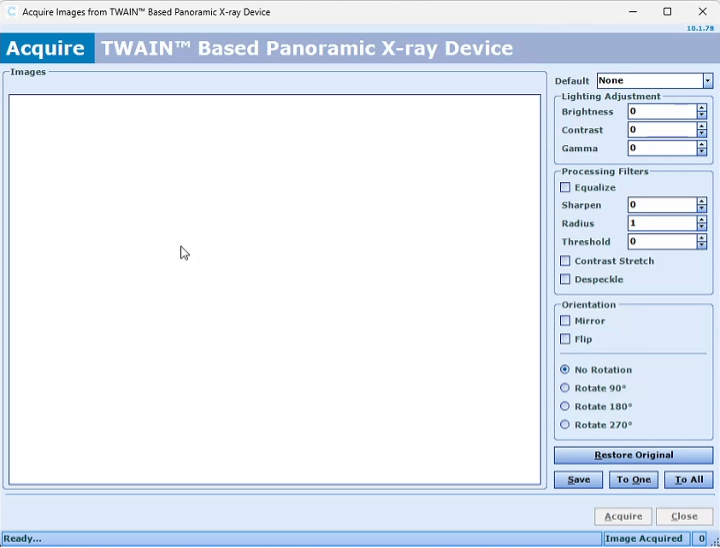Maximize the Acquire Images window
Screen dimensions: 720x548
667,12
